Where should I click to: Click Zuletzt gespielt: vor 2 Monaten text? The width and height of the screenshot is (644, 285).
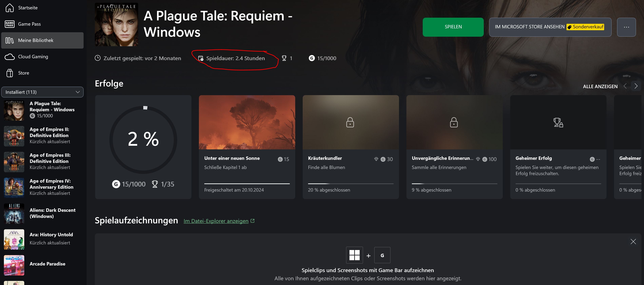click(142, 58)
